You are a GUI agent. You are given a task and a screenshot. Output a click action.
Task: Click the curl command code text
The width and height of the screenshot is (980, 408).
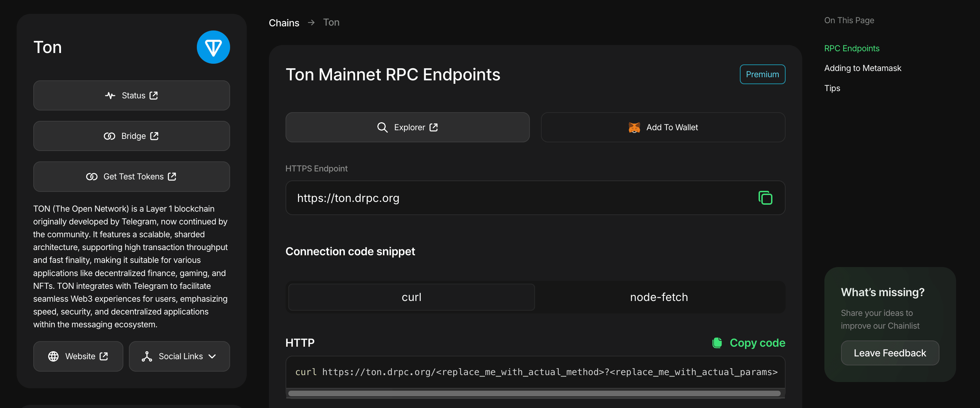(536, 372)
